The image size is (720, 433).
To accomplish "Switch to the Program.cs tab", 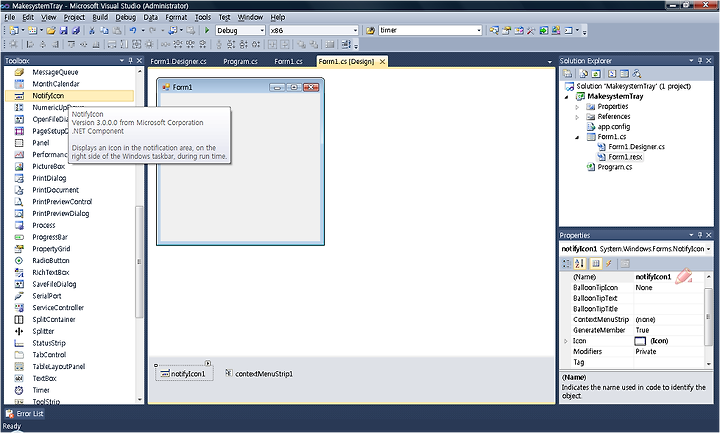I will (x=240, y=62).
